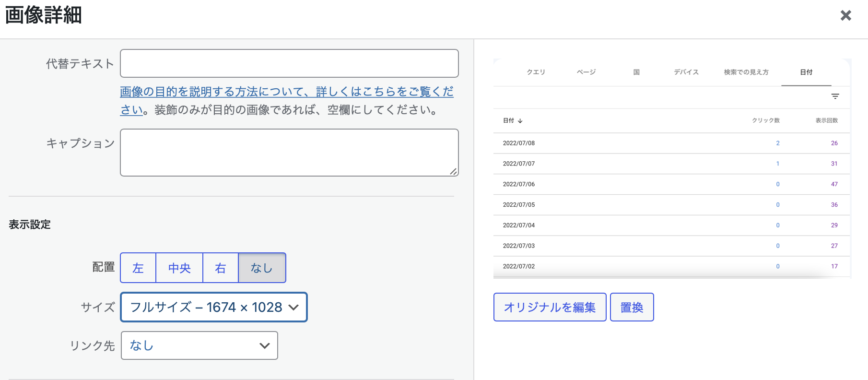Click the 日付 column sort arrow
The image size is (868, 380).
pos(520,121)
